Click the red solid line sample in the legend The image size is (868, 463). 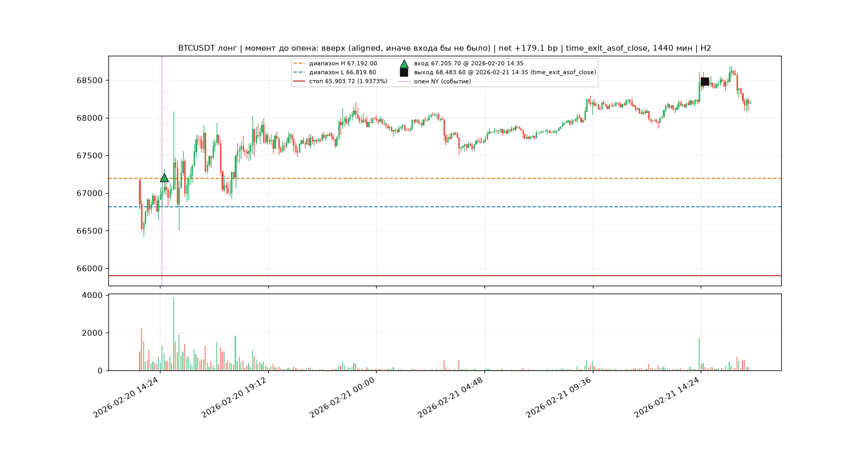[x=299, y=82]
